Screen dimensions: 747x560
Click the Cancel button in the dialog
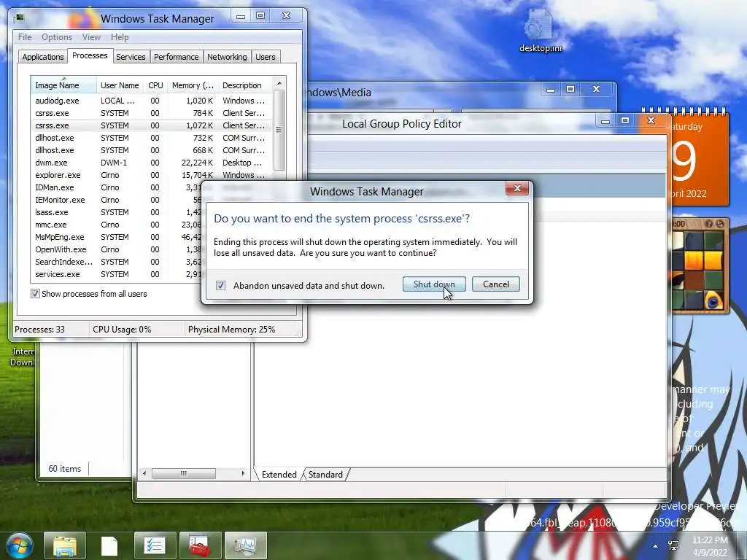pyautogui.click(x=495, y=284)
